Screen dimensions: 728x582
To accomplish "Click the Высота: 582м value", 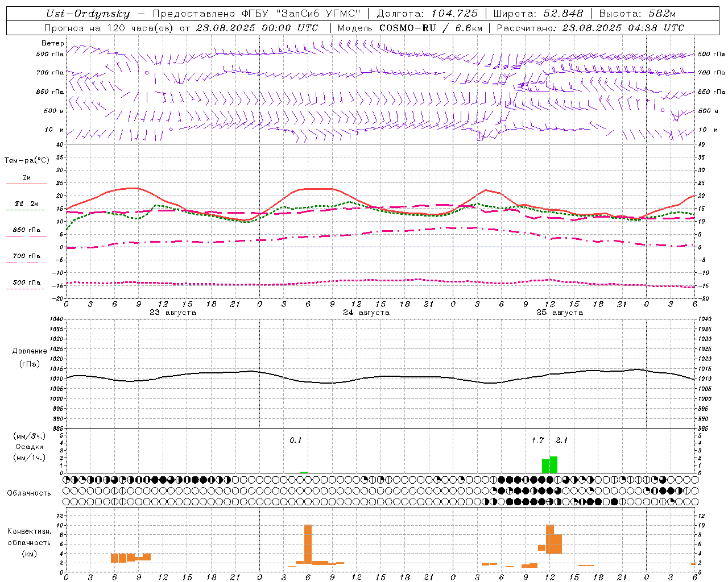I will click(638, 14).
